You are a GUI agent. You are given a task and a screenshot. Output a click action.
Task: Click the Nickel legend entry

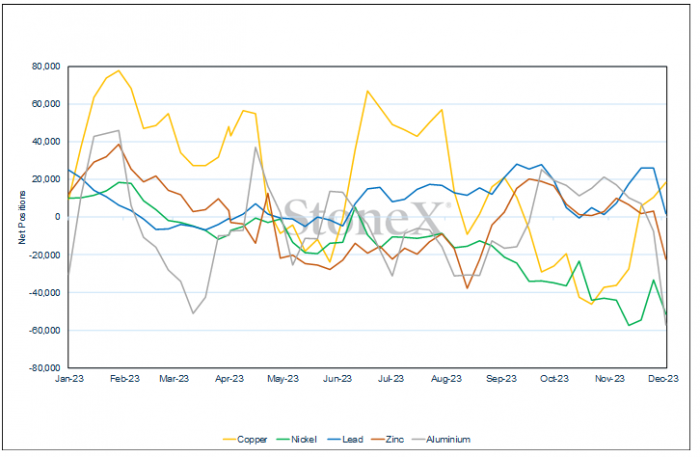click(297, 440)
